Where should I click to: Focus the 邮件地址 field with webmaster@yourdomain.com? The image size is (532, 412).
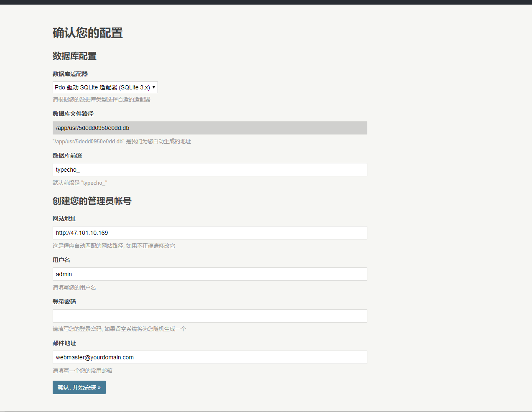point(210,357)
